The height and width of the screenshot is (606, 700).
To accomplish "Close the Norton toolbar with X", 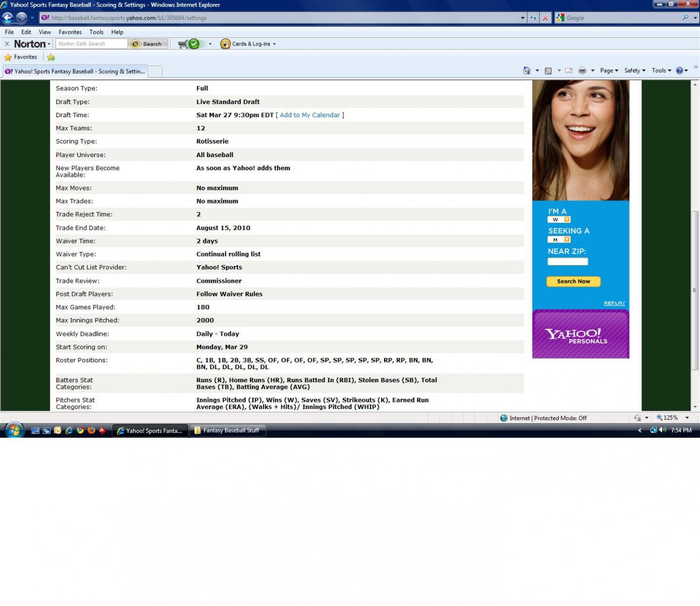I will [x=7, y=44].
